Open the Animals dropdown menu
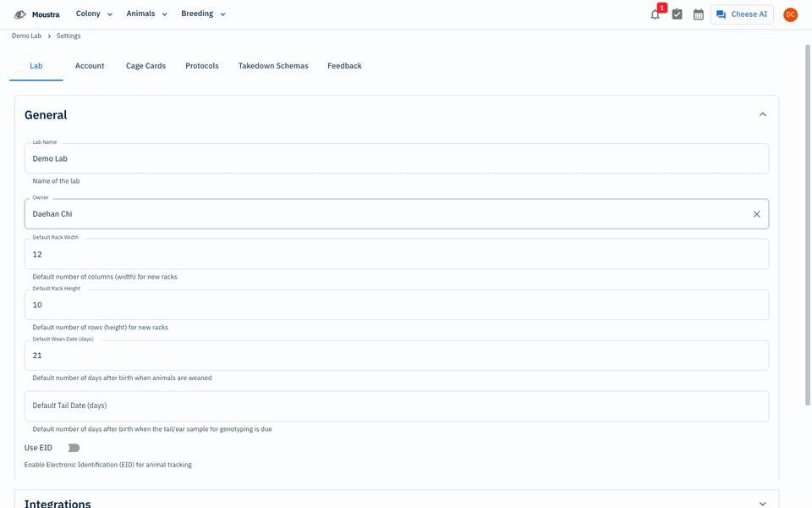The height and width of the screenshot is (508, 812). click(147, 14)
